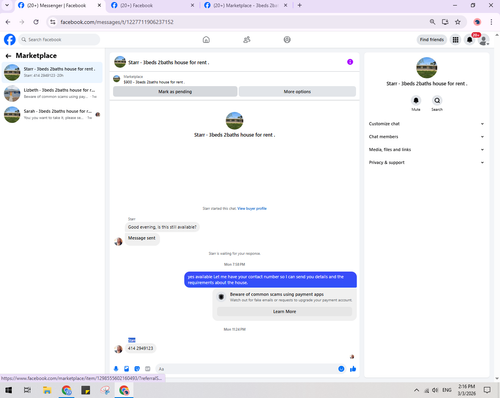Open a new browser tab

(300, 5)
